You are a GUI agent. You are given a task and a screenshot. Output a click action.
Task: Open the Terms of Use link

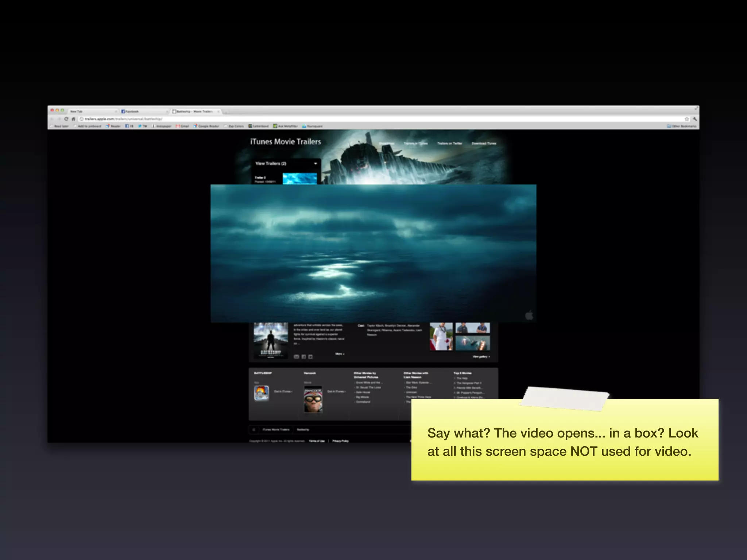(317, 441)
